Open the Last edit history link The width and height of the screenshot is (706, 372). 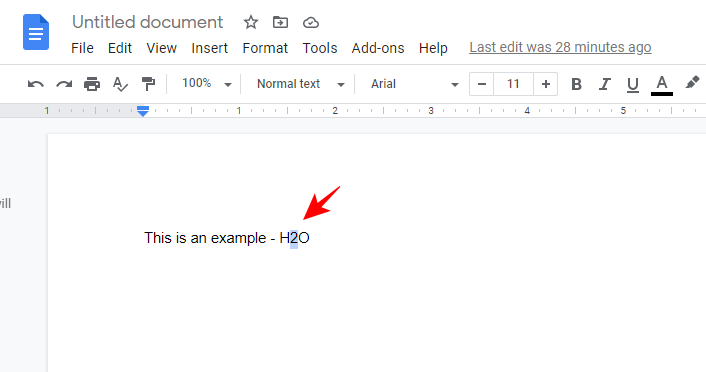tap(560, 47)
